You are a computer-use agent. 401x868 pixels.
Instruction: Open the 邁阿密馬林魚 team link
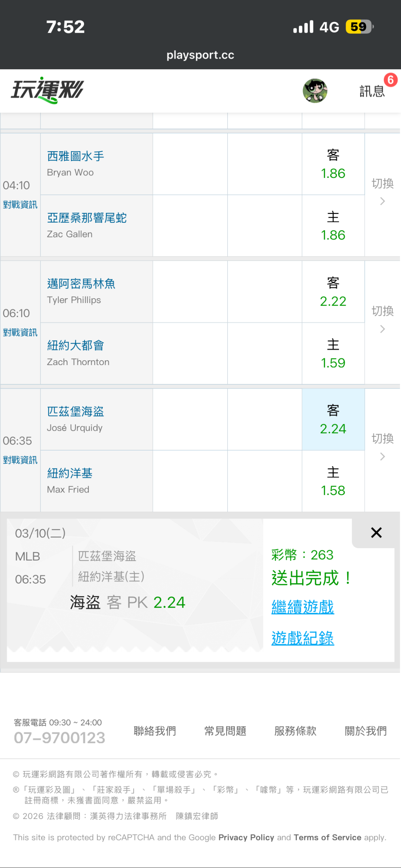point(81,284)
